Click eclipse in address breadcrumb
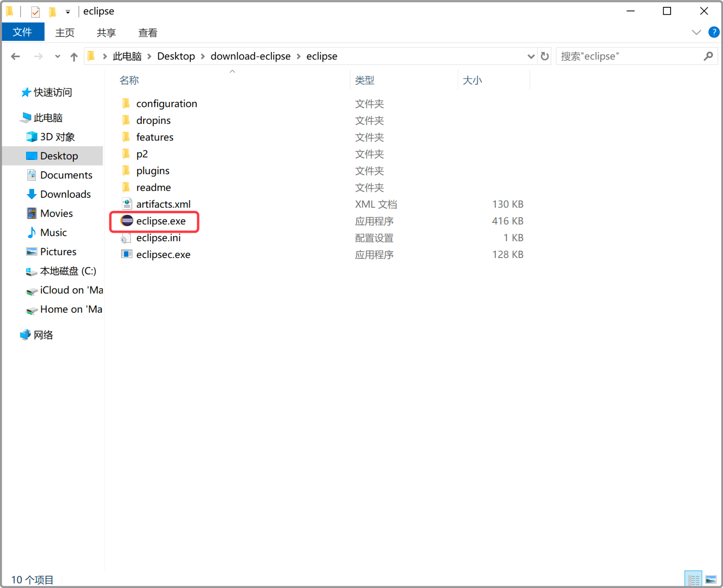This screenshot has height=588, width=723. (322, 56)
